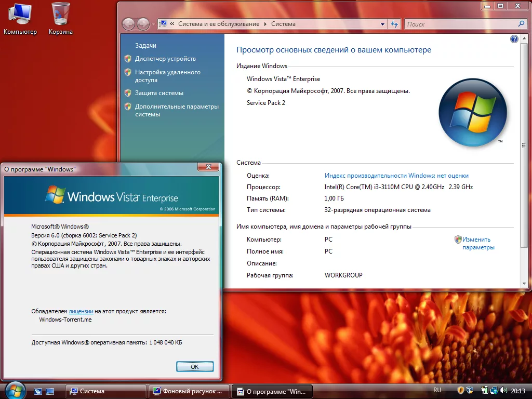Click the Back navigation arrow in System window
The width and height of the screenshot is (532, 399).
[x=129, y=24]
